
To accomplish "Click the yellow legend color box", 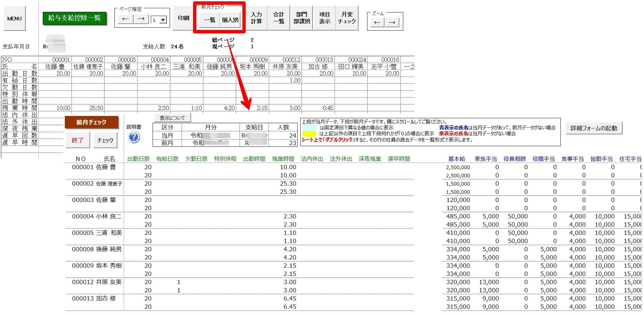I will coord(309,134).
